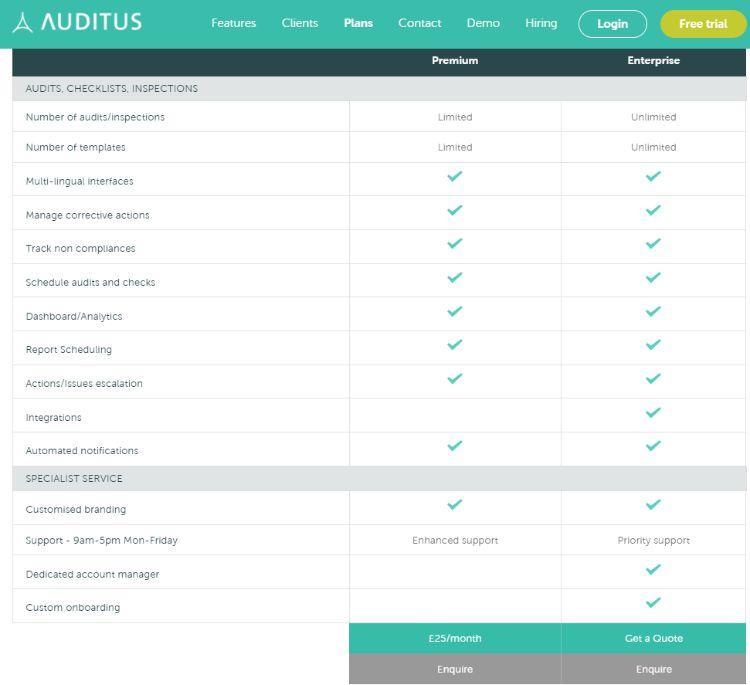Click the 'Integrations' feature label

click(x=53, y=418)
